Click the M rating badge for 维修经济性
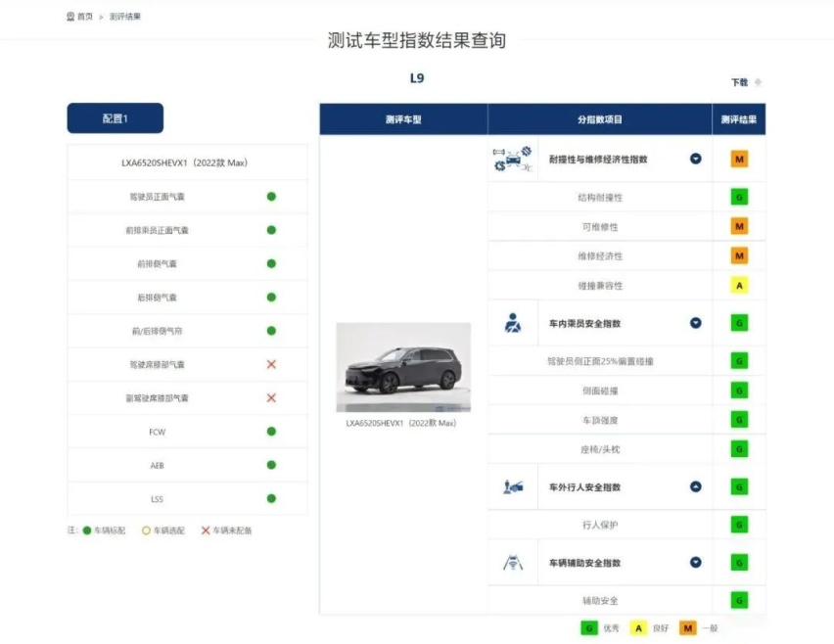Viewport: 834px width, 644px height. click(x=739, y=255)
